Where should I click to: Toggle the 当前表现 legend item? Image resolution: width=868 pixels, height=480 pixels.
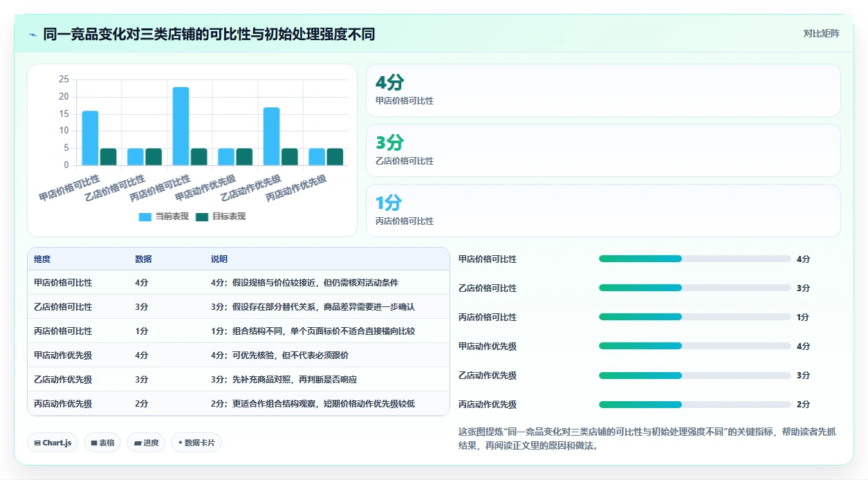(163, 216)
